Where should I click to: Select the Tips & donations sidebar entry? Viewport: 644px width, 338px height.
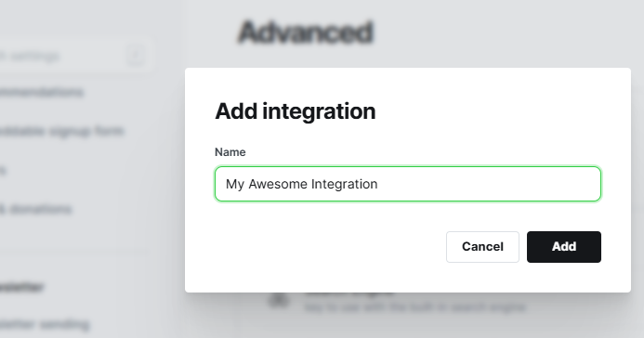point(35,209)
